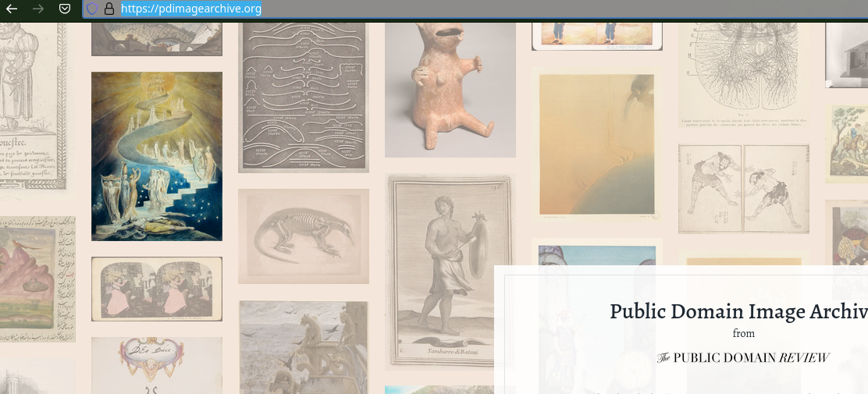The height and width of the screenshot is (394, 868).
Task: Open the gargoyles over city image
Action: point(304,347)
